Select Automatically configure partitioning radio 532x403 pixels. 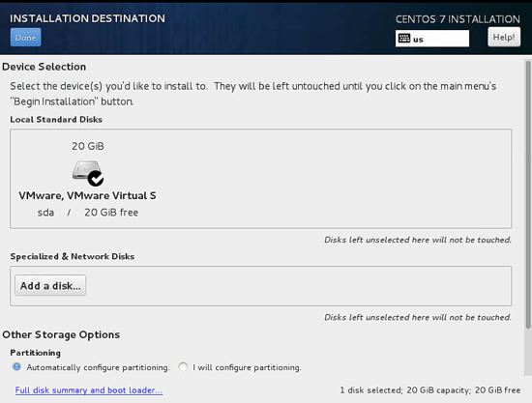click(x=16, y=366)
